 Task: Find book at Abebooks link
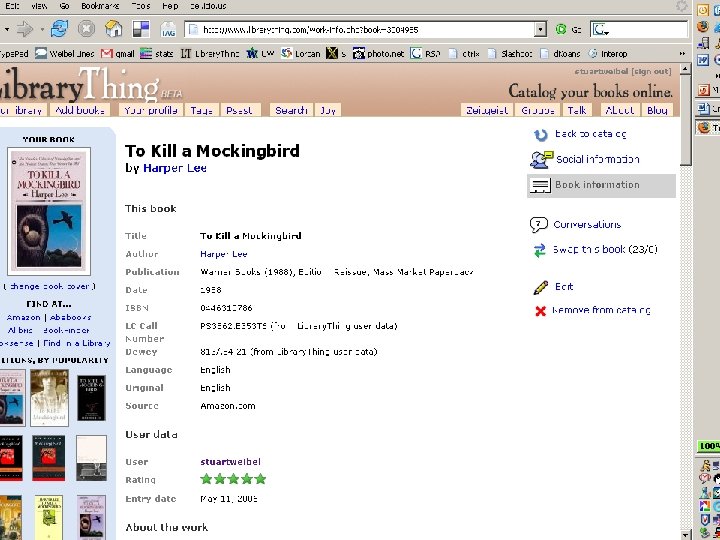click(71, 317)
